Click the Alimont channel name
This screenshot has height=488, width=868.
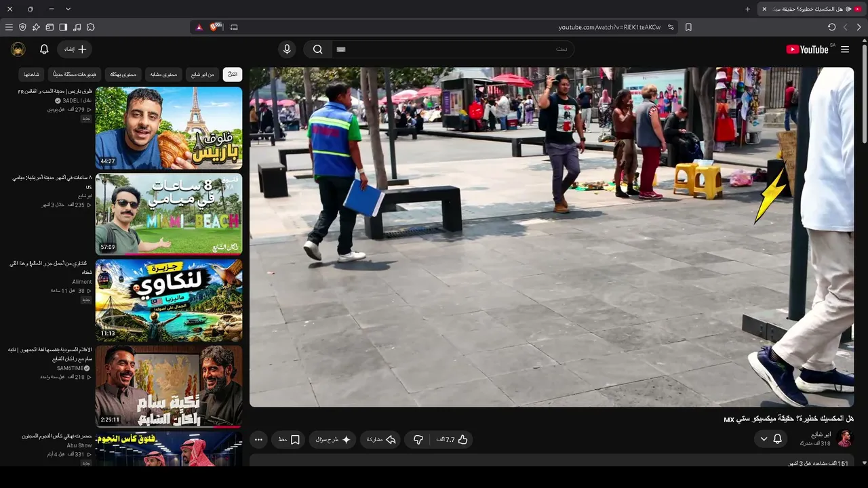pyautogui.click(x=82, y=282)
